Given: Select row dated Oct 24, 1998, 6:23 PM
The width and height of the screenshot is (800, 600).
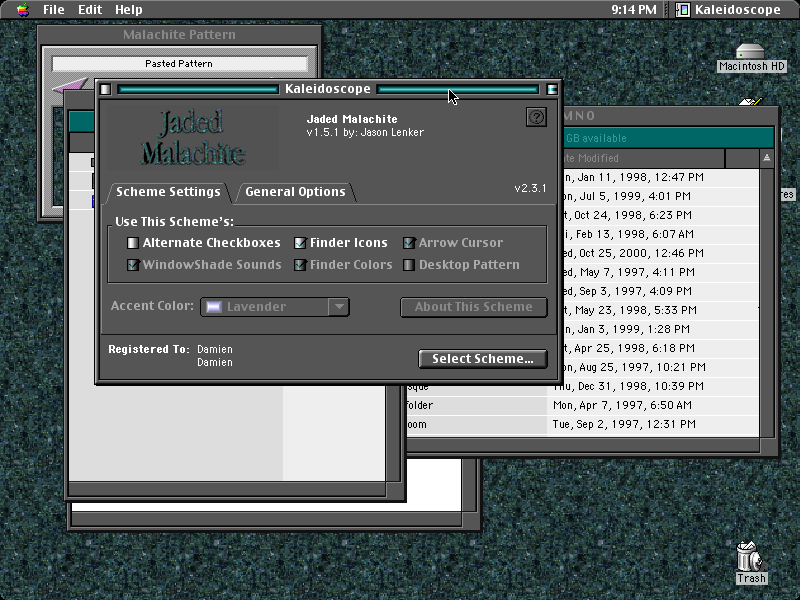Looking at the screenshot, I should pos(661,215).
